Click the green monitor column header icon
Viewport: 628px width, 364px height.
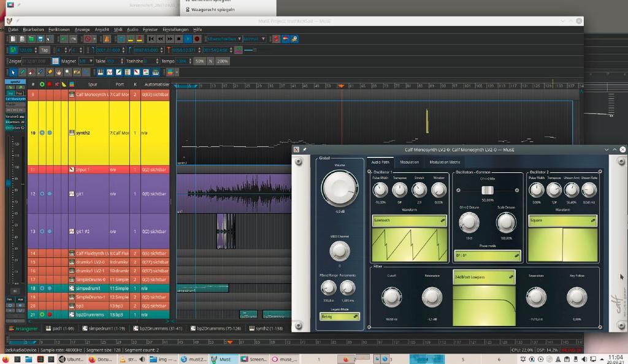(42, 85)
